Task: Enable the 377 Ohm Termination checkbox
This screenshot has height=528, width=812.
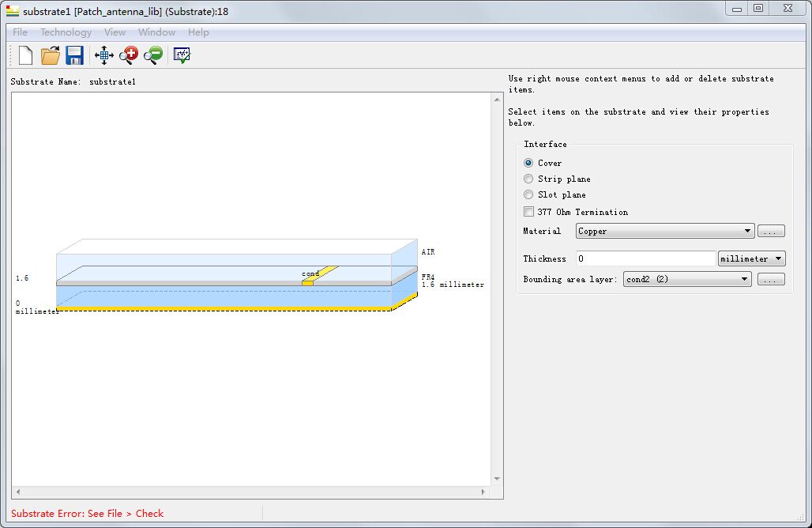Action: tap(528, 211)
